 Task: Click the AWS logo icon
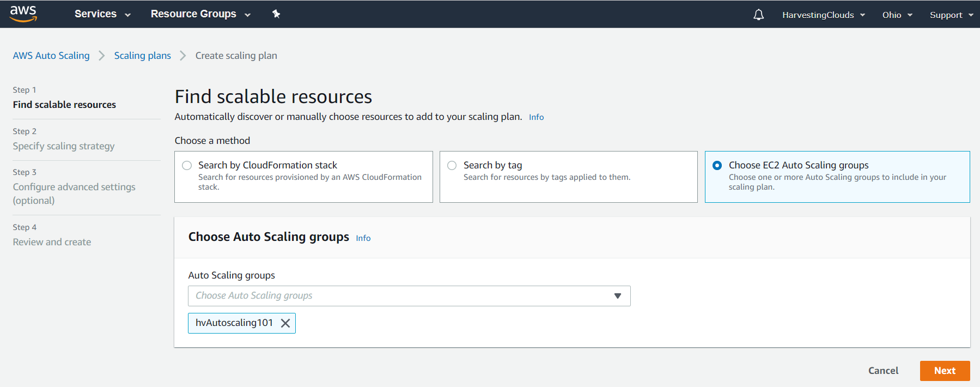click(x=23, y=14)
